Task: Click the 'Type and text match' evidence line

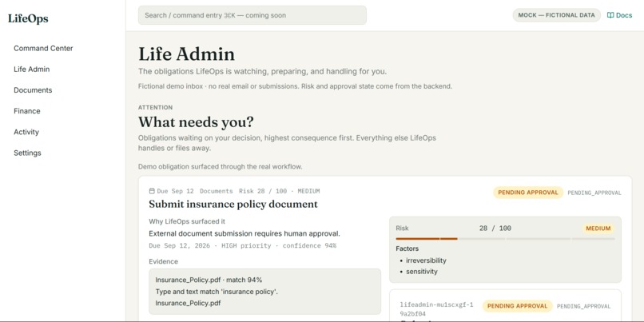Action: pos(217,292)
